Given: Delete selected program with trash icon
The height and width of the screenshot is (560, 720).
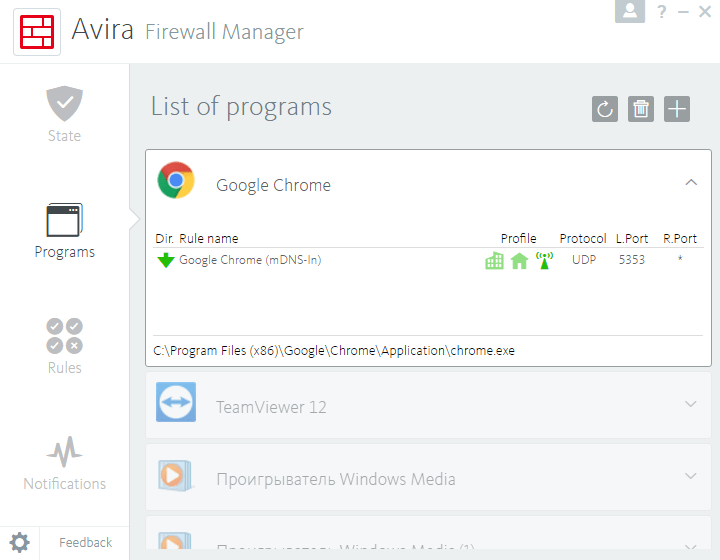Looking at the screenshot, I should 641,109.
